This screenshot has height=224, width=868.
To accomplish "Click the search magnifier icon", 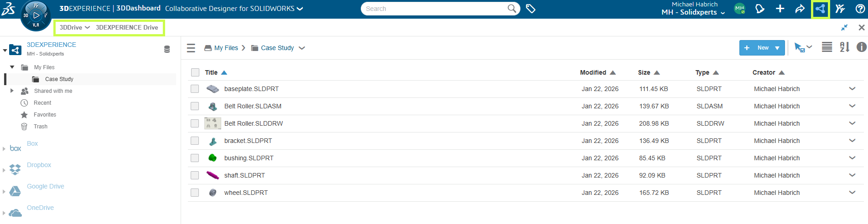I will pyautogui.click(x=512, y=9).
